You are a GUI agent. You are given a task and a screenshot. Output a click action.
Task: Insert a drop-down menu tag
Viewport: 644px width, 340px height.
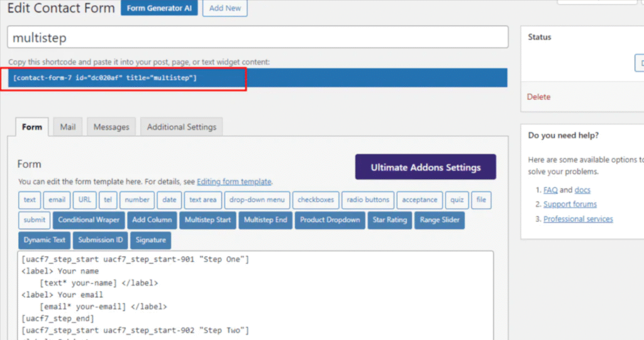[257, 200]
